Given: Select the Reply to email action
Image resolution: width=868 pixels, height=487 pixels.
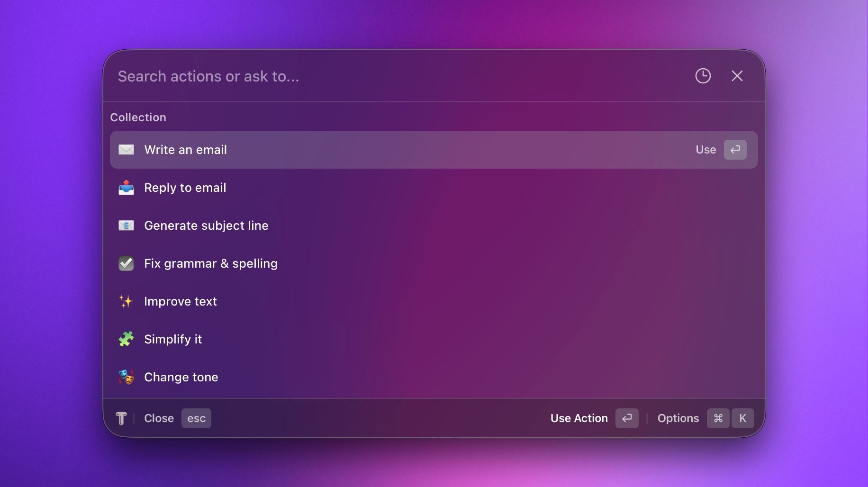Looking at the screenshot, I should click(x=185, y=188).
